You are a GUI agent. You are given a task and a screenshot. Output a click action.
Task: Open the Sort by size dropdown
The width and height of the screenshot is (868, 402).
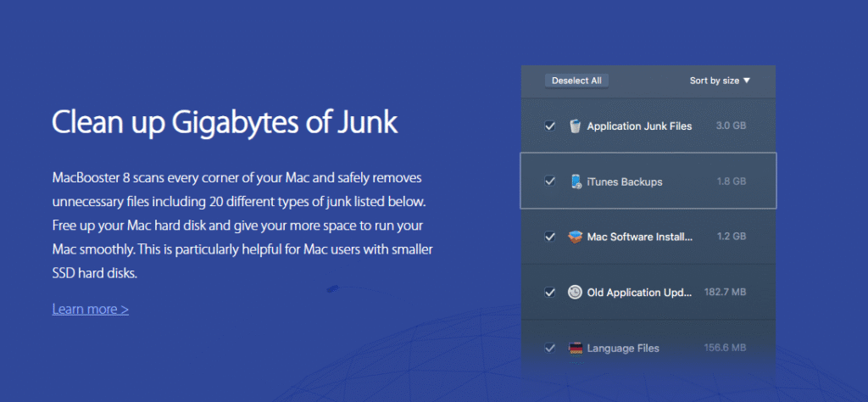point(720,81)
